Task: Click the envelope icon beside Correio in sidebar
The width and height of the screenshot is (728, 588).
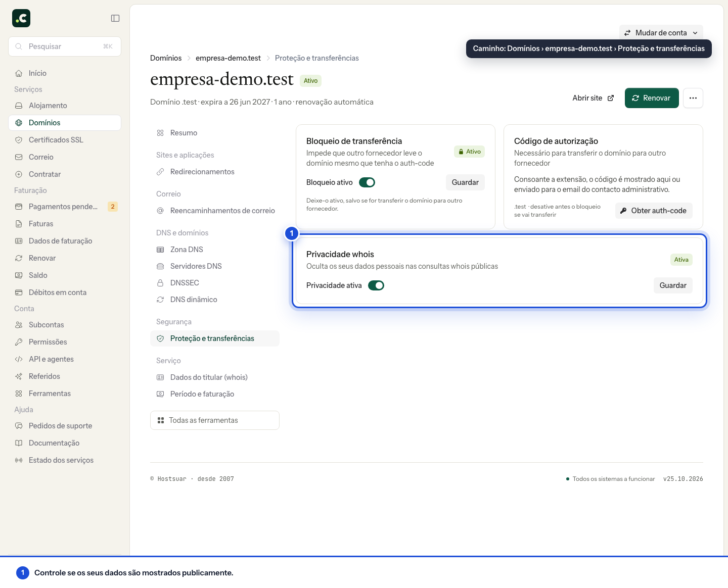Action: tap(19, 157)
